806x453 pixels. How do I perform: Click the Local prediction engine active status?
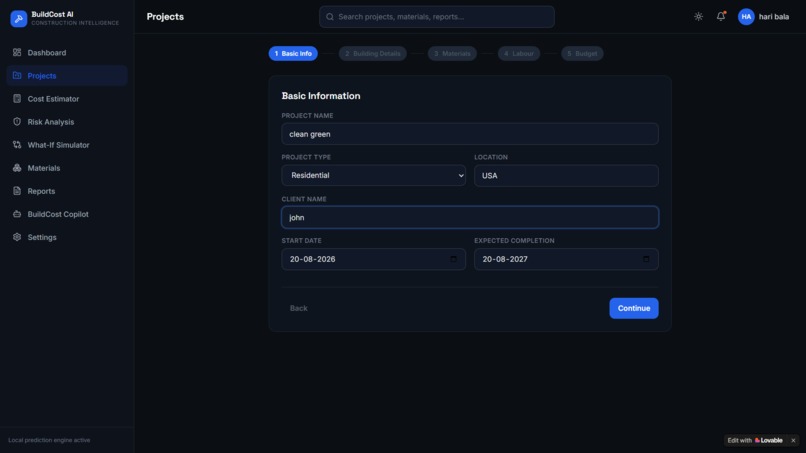49,440
